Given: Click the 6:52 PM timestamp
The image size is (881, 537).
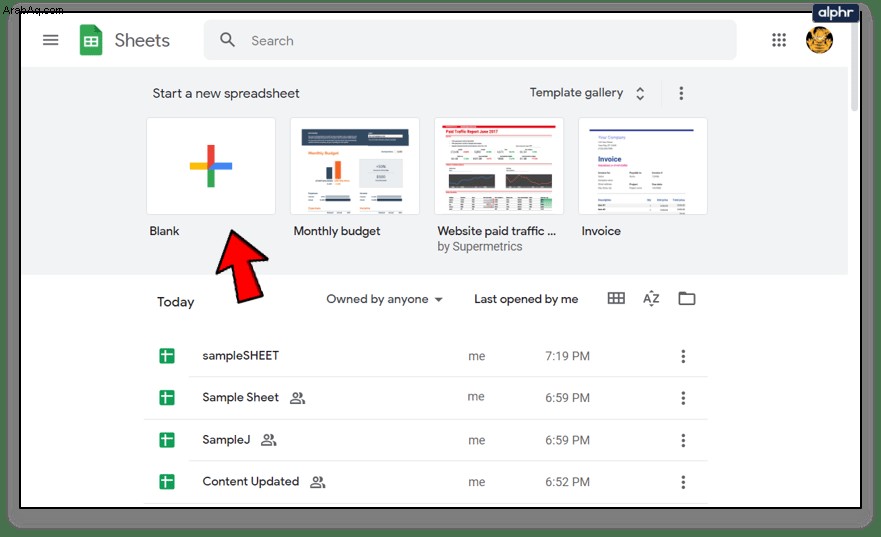Looking at the screenshot, I should (x=567, y=482).
